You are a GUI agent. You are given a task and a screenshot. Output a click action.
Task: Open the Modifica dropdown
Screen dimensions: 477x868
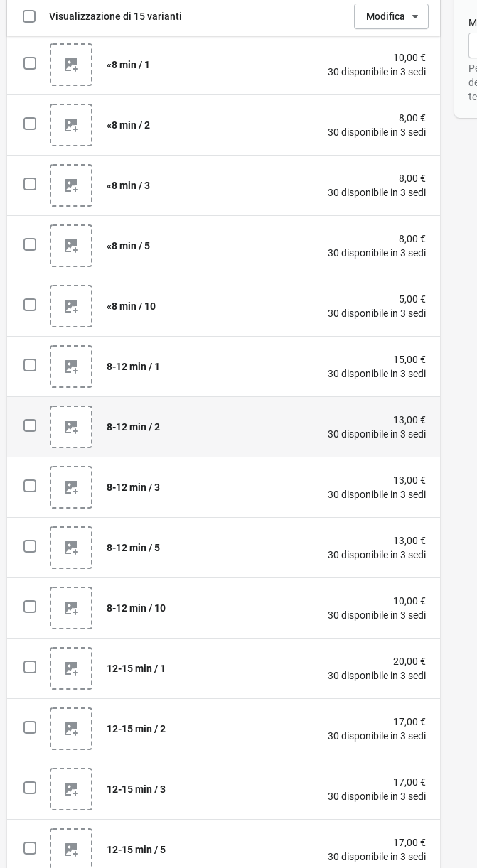coord(391,16)
